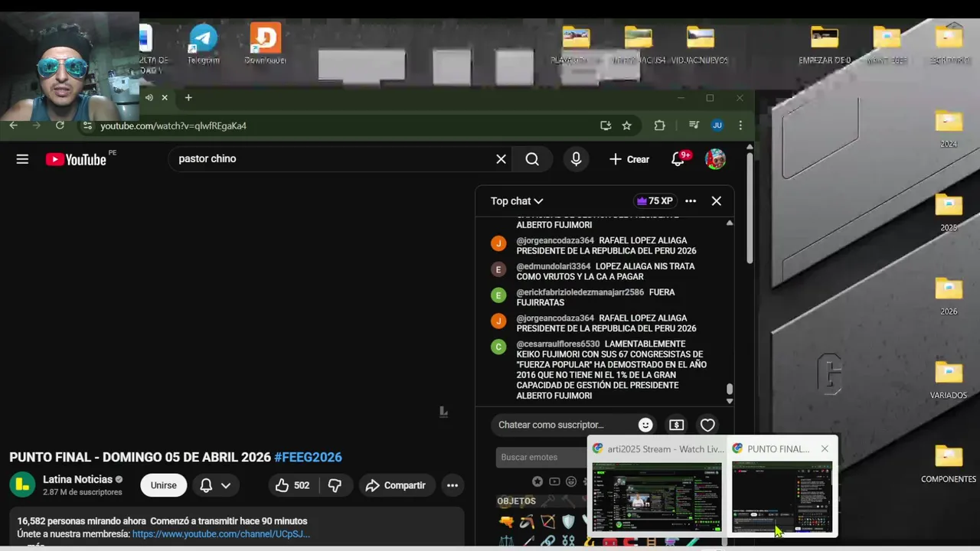Follow the #FEEG2026 hashtag link
The image size is (980, 551).
point(308,457)
